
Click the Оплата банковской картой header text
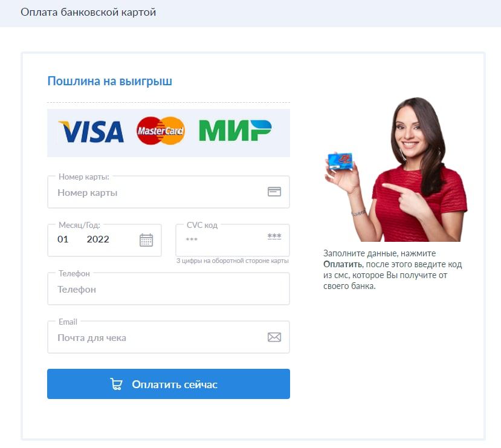tap(88, 12)
